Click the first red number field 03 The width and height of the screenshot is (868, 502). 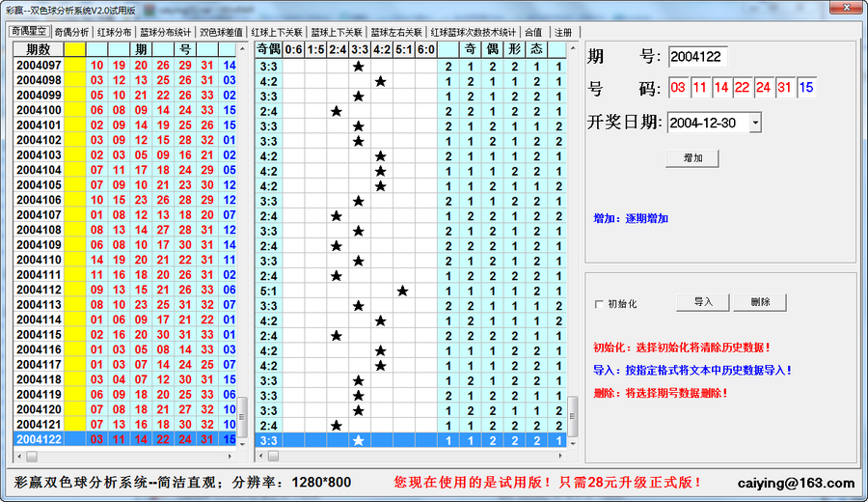pos(678,88)
